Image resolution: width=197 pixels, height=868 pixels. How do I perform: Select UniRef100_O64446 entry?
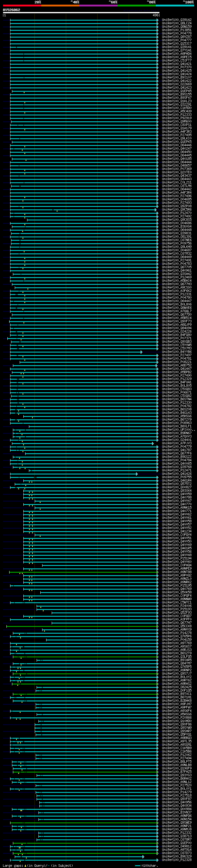[x=177, y=145]
